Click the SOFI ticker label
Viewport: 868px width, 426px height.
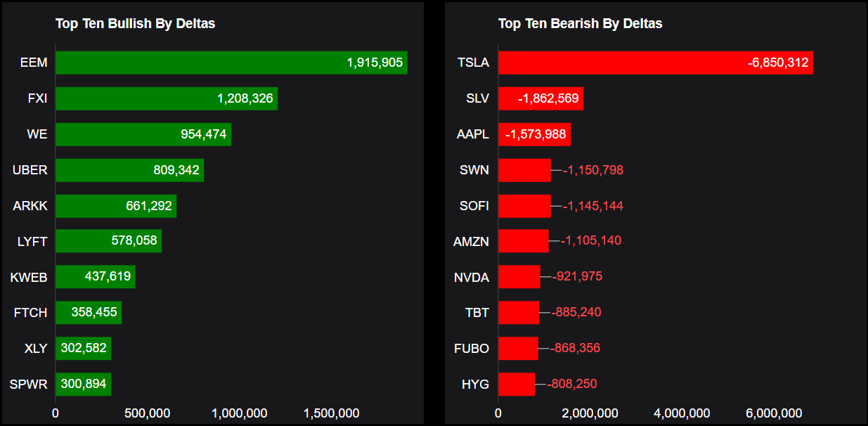pyautogui.click(x=474, y=206)
